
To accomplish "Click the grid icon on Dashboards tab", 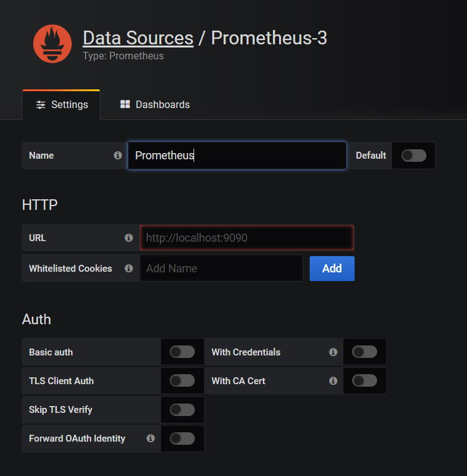I will click(125, 104).
